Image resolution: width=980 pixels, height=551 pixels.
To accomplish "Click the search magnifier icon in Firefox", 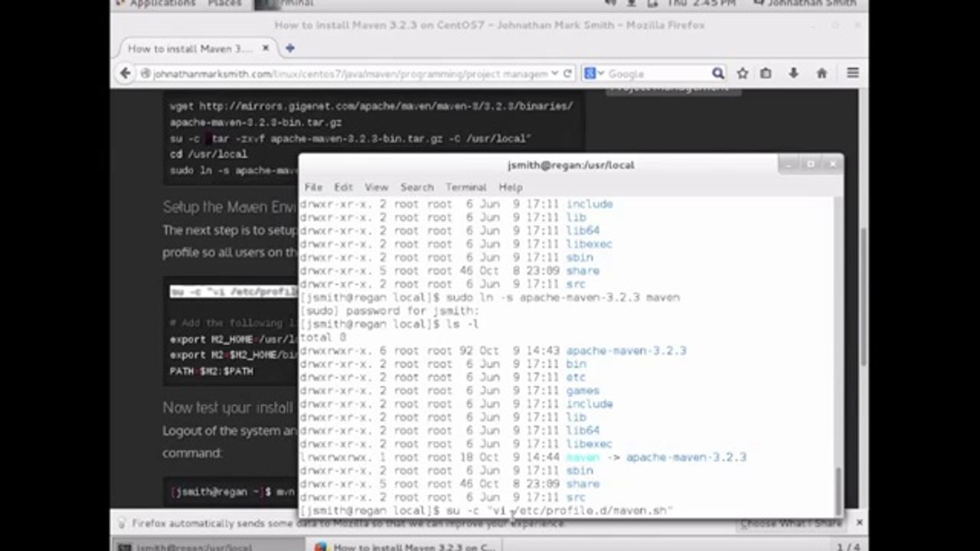I will 717,73.
